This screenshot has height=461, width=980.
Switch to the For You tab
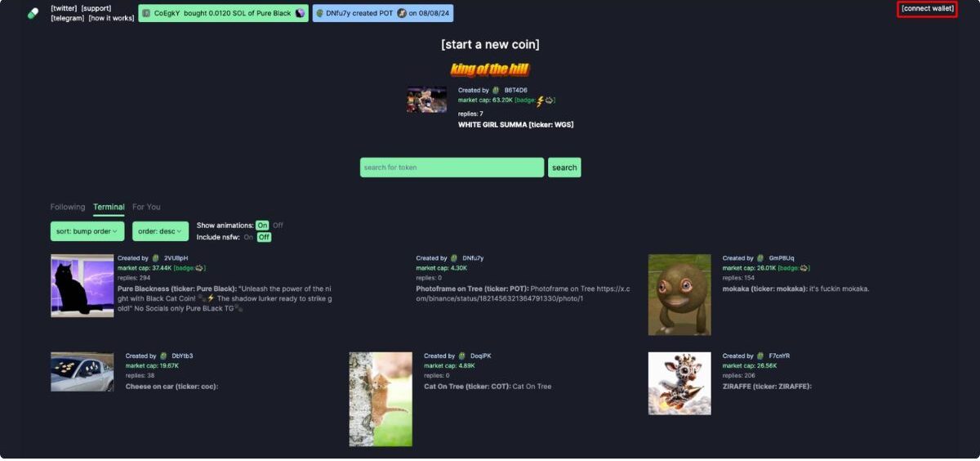(146, 207)
